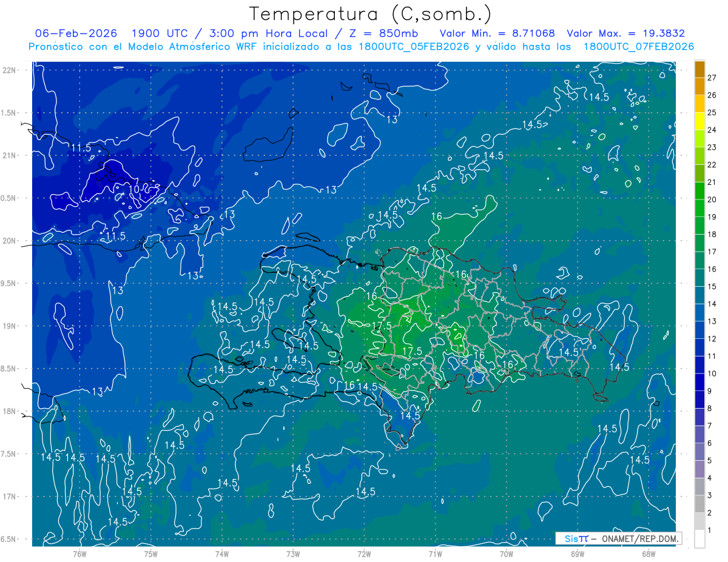This screenshot has width=728, height=562.
Task: Click the "19N" latitude axis label
Action: click(9, 326)
